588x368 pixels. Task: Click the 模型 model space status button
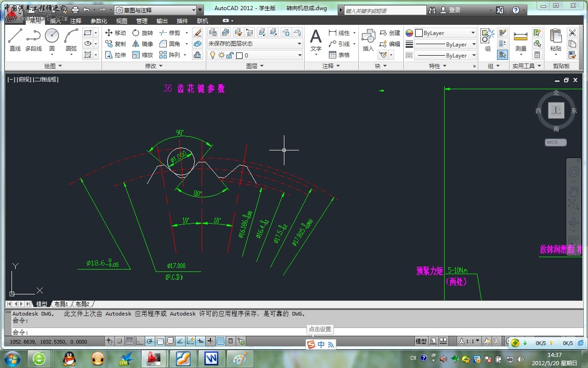point(421,341)
